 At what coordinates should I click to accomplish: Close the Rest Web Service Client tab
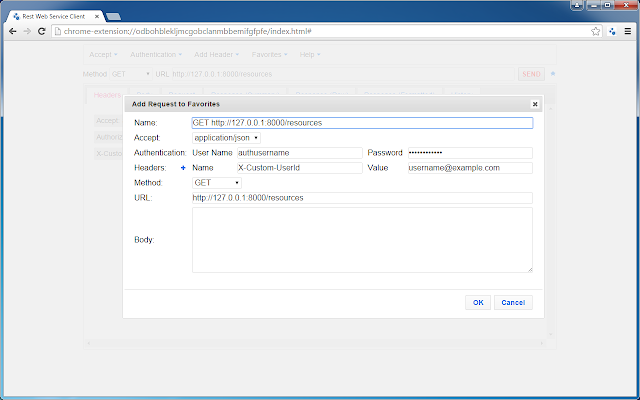coord(97,16)
